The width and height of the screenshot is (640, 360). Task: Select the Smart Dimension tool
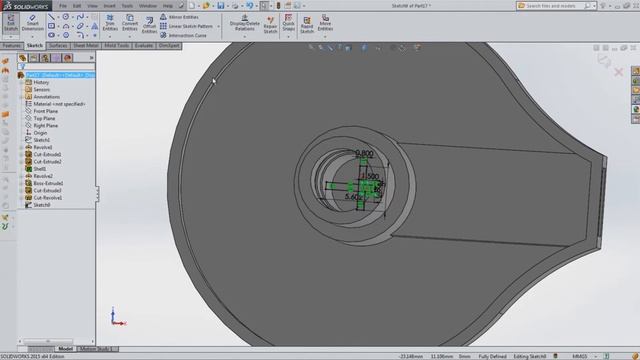33,23
